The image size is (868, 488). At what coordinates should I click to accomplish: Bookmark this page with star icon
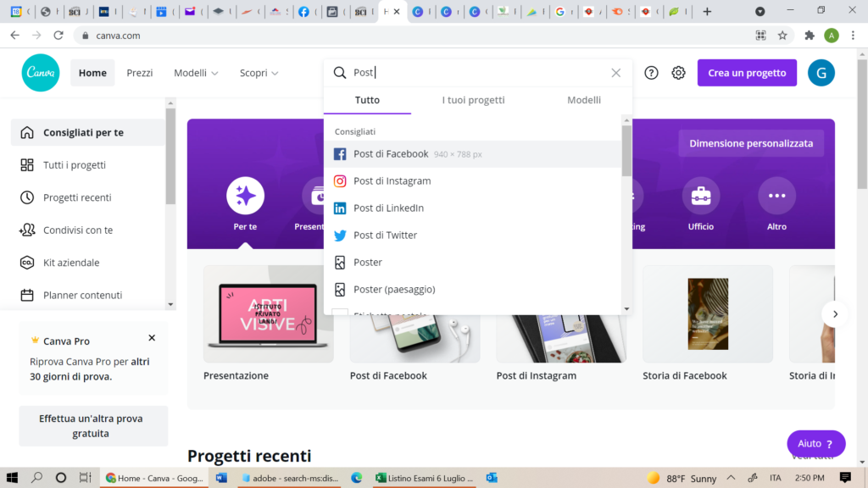tap(782, 36)
